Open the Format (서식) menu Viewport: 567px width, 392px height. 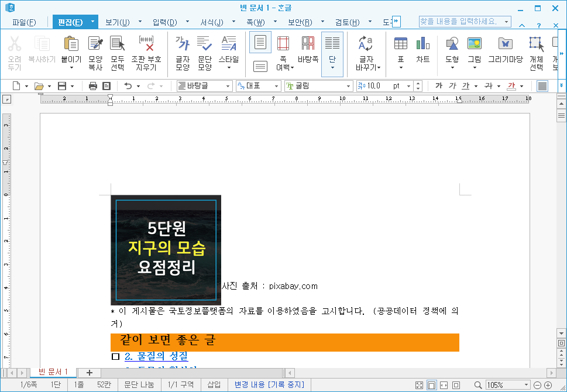(x=212, y=22)
